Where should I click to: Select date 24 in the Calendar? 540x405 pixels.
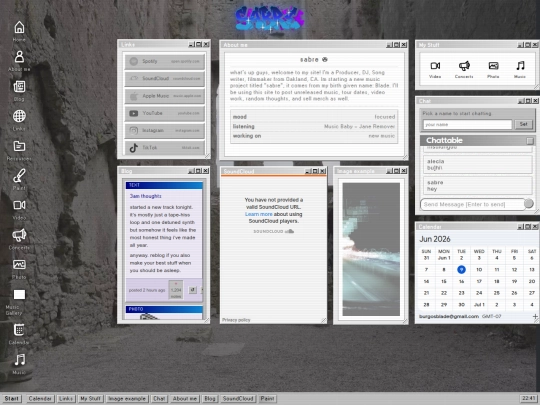click(479, 293)
